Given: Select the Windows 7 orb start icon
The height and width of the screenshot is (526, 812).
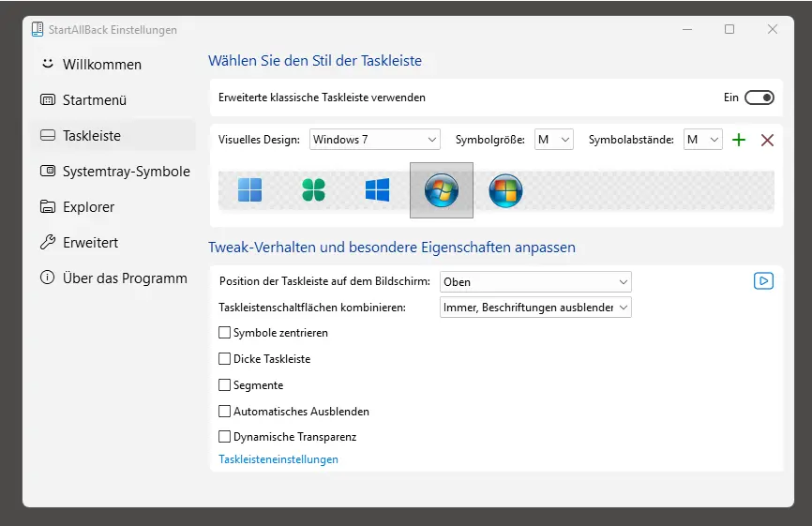Looking at the screenshot, I should click(x=442, y=190).
